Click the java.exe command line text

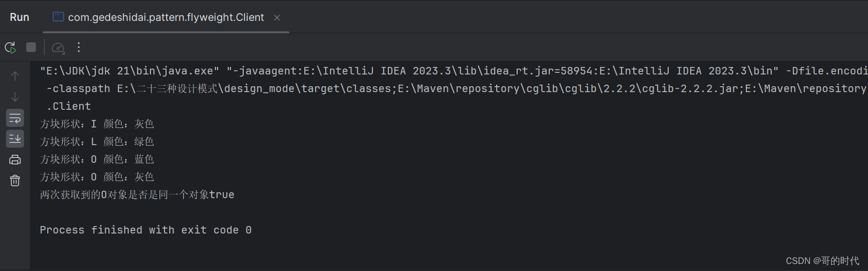tap(130, 71)
